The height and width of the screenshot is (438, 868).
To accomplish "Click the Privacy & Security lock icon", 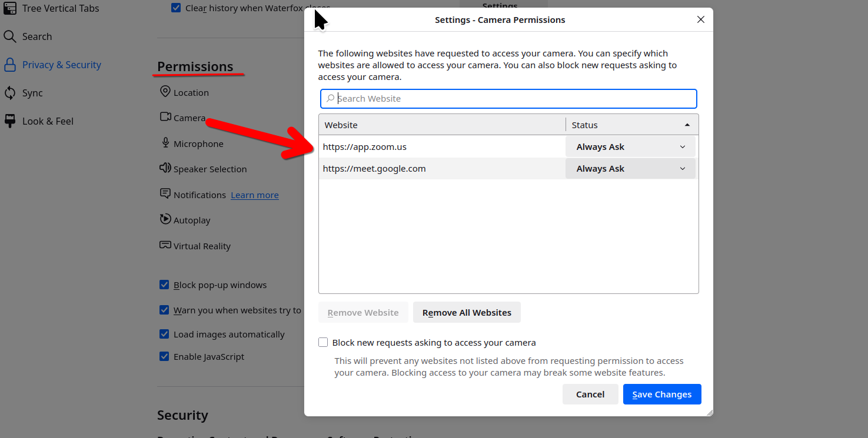I will pyautogui.click(x=9, y=65).
